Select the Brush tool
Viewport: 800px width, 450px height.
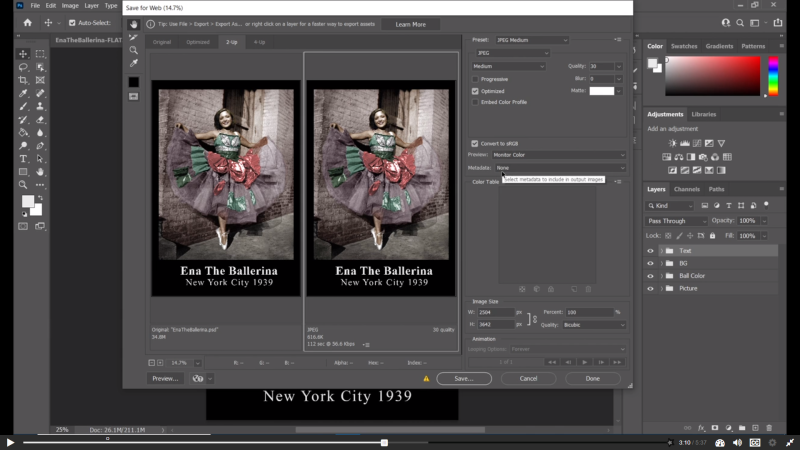pos(23,107)
